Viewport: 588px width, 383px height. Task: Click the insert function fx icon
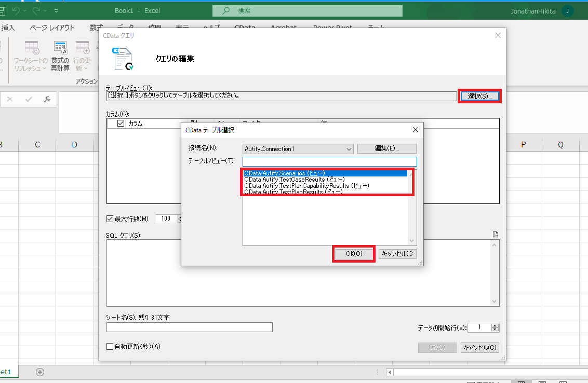click(47, 99)
